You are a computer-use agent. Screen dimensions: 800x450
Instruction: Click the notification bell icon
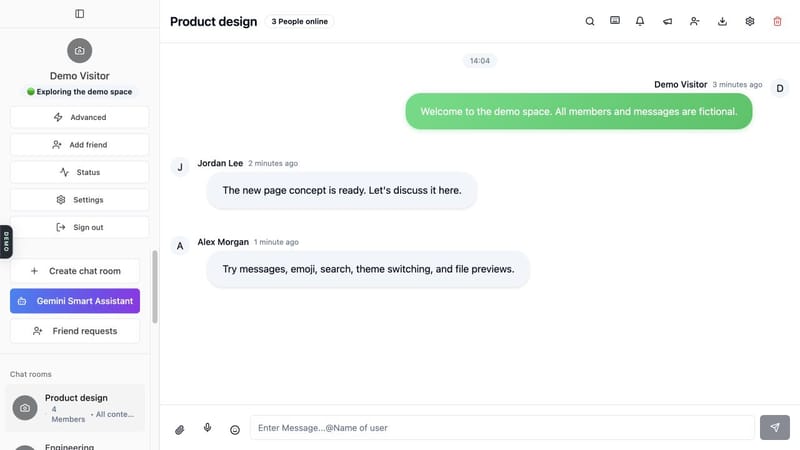(x=640, y=21)
